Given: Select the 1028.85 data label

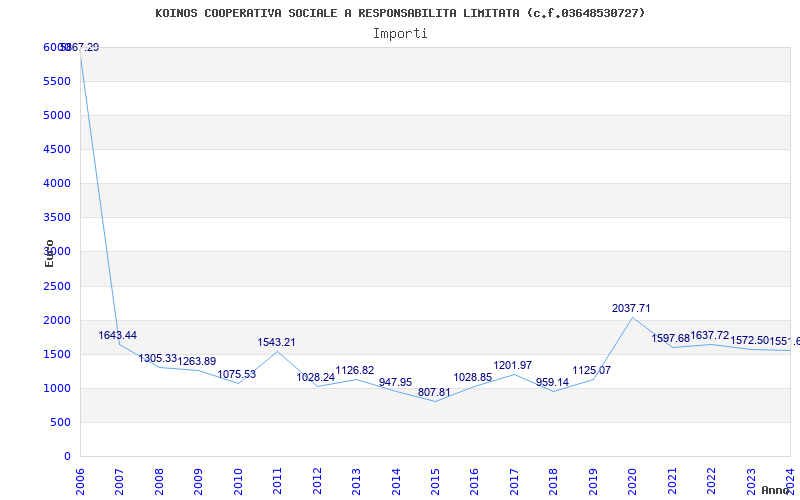Looking at the screenshot, I should point(473,377).
